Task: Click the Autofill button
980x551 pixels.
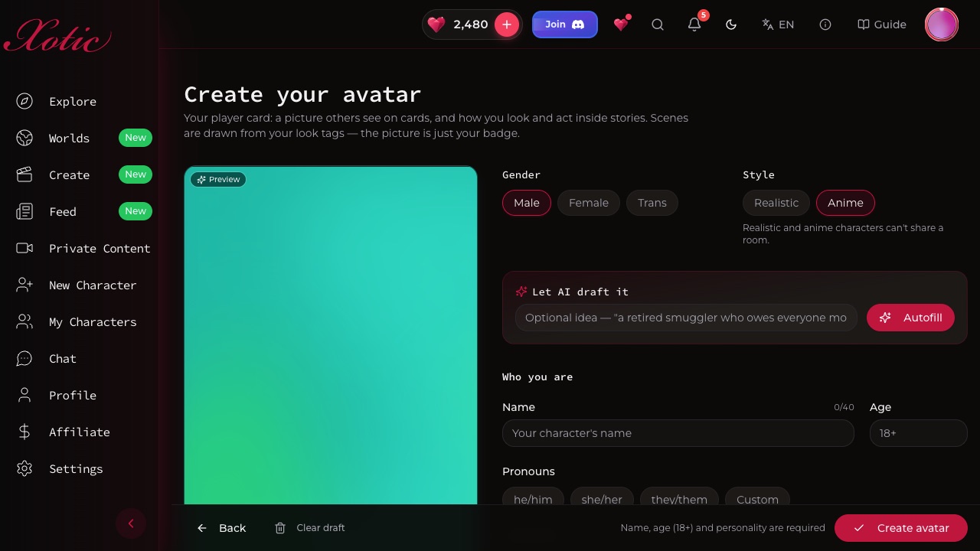Action: (910, 318)
